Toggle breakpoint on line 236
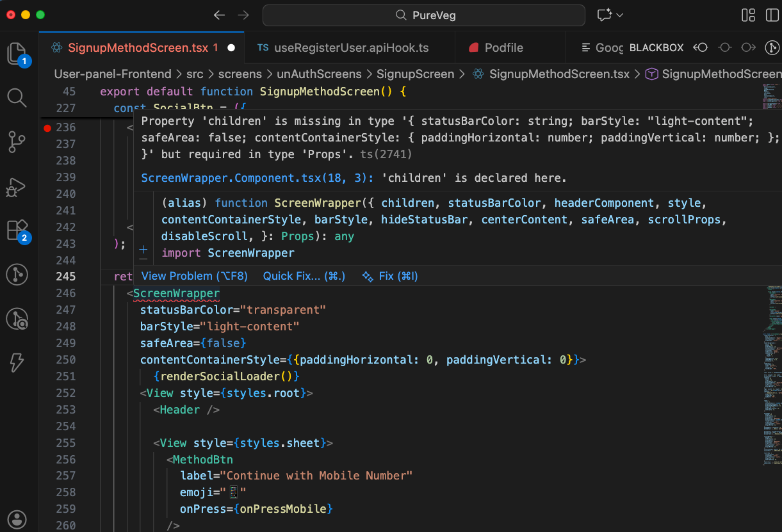Viewport: 782px width, 532px height. 47,127
